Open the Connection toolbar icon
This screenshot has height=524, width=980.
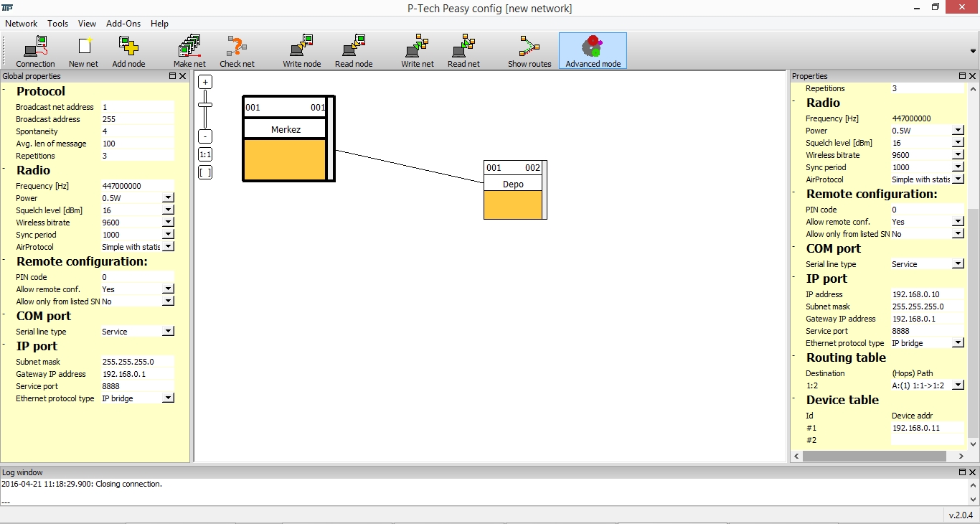(35, 51)
